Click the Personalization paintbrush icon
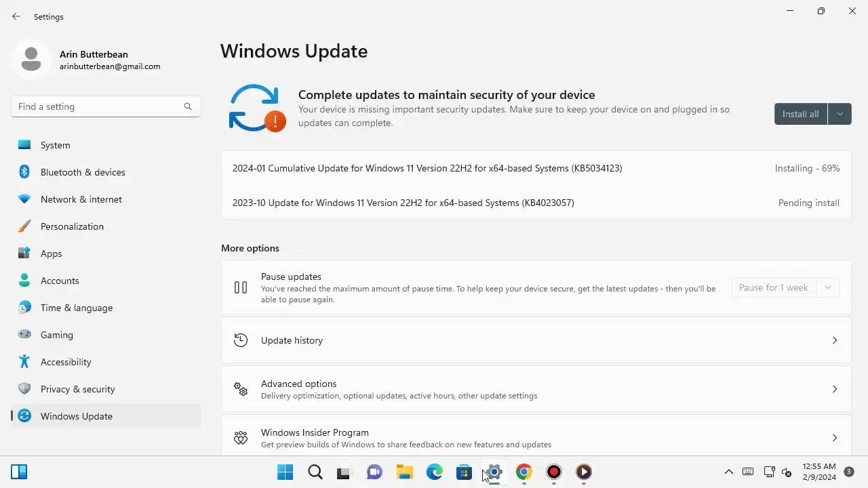 (x=24, y=226)
